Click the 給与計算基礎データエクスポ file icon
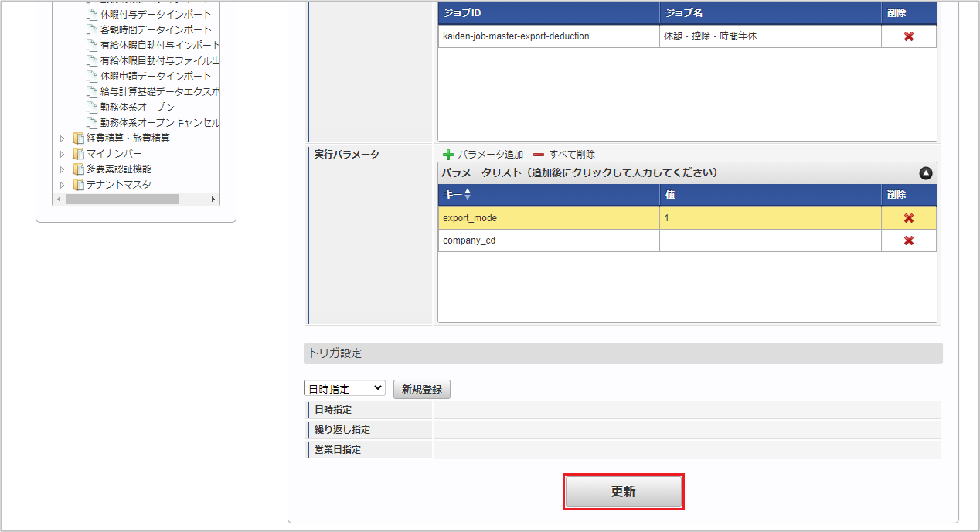 coord(92,91)
